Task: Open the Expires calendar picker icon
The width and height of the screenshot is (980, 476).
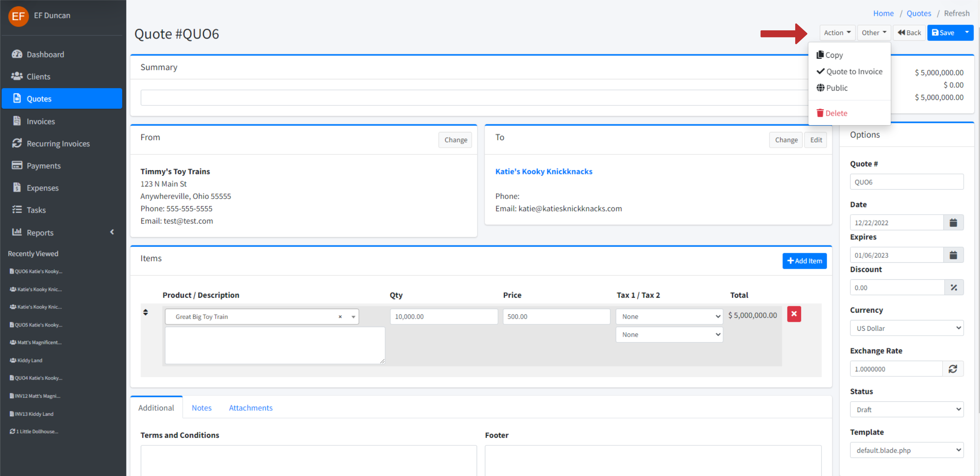Action: (953, 255)
